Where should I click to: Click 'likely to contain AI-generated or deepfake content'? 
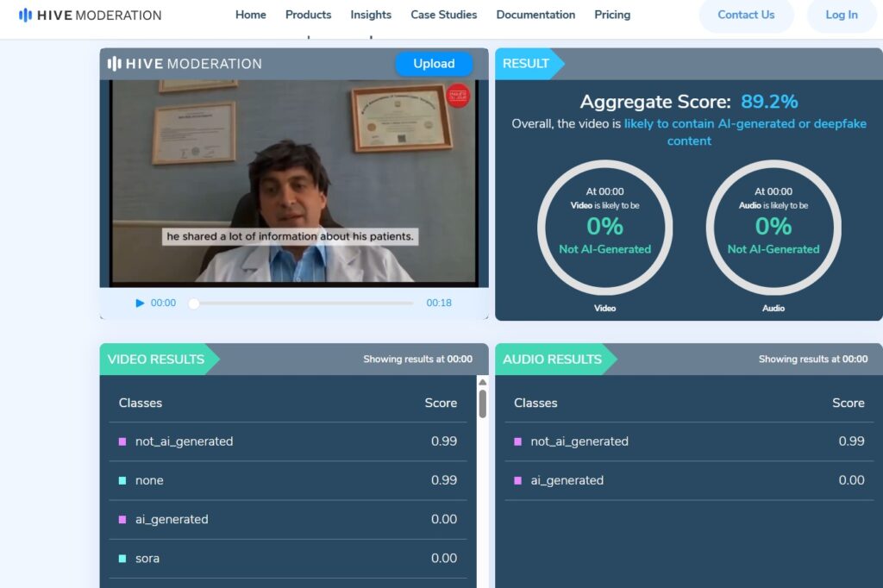point(745,133)
